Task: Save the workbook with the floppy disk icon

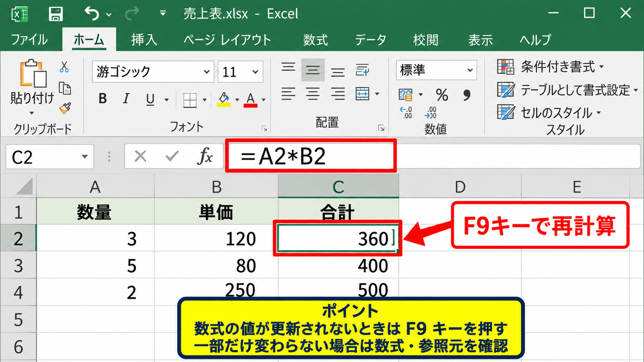Action: pos(56,14)
